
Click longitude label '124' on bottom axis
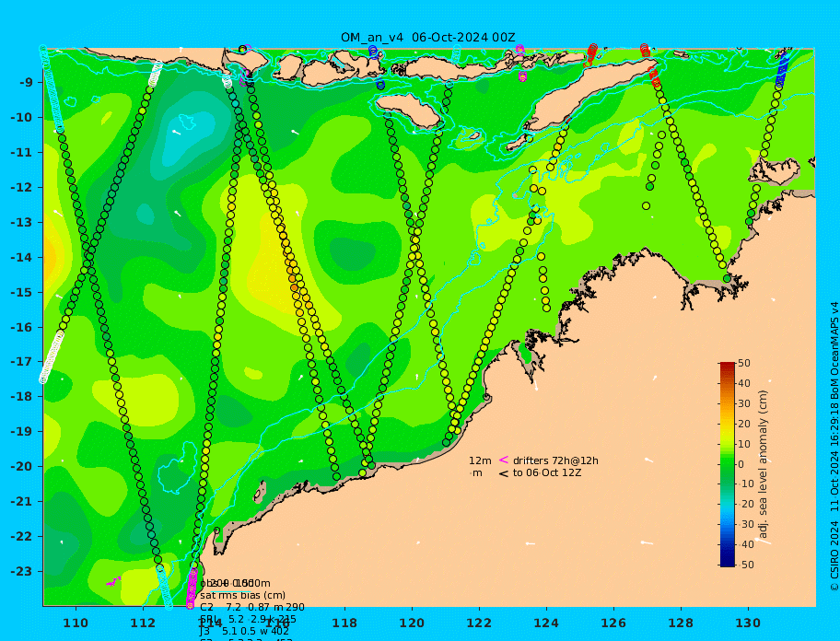546,623
